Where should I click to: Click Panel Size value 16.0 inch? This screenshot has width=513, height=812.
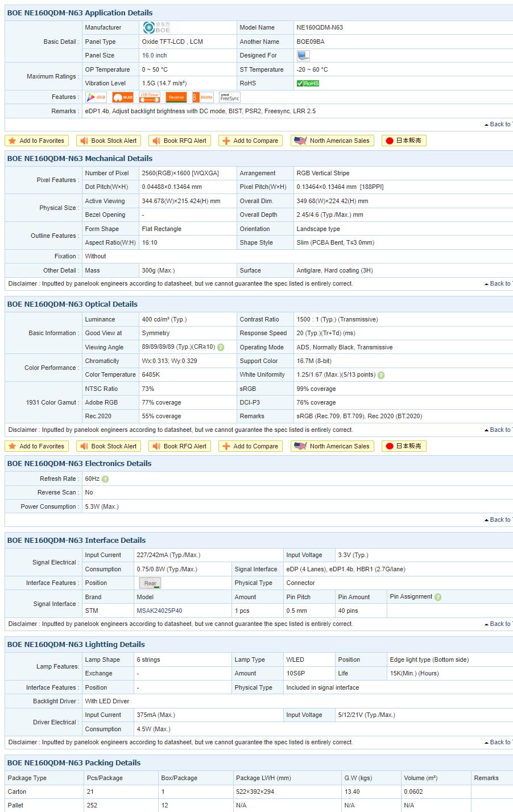tap(154, 56)
